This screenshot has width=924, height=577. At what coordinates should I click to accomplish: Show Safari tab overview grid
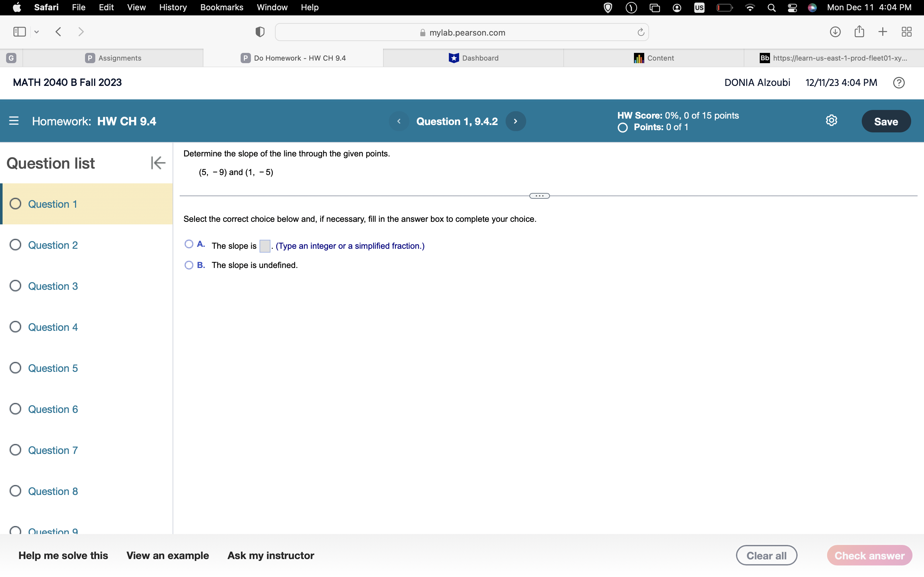(x=906, y=32)
